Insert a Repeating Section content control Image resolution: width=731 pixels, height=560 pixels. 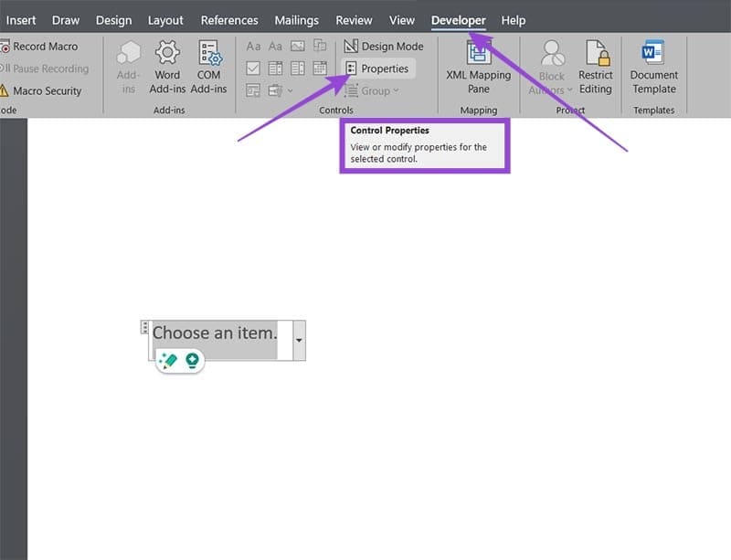click(253, 90)
